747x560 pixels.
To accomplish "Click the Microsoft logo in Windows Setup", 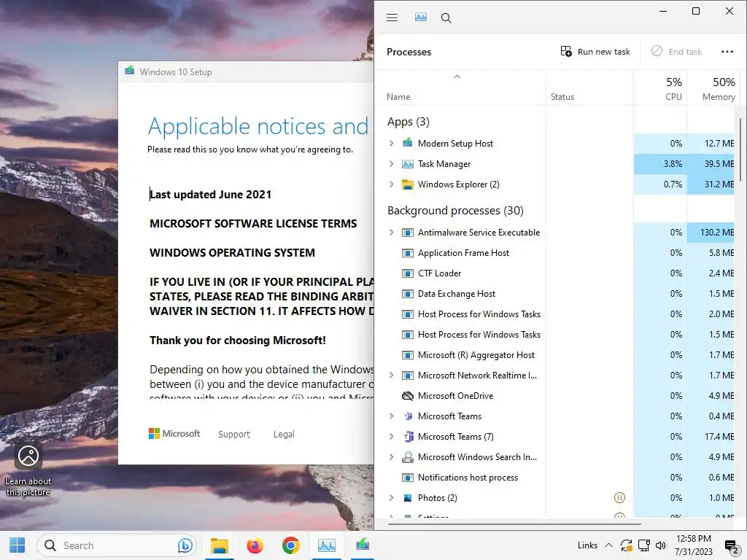I will tap(174, 434).
